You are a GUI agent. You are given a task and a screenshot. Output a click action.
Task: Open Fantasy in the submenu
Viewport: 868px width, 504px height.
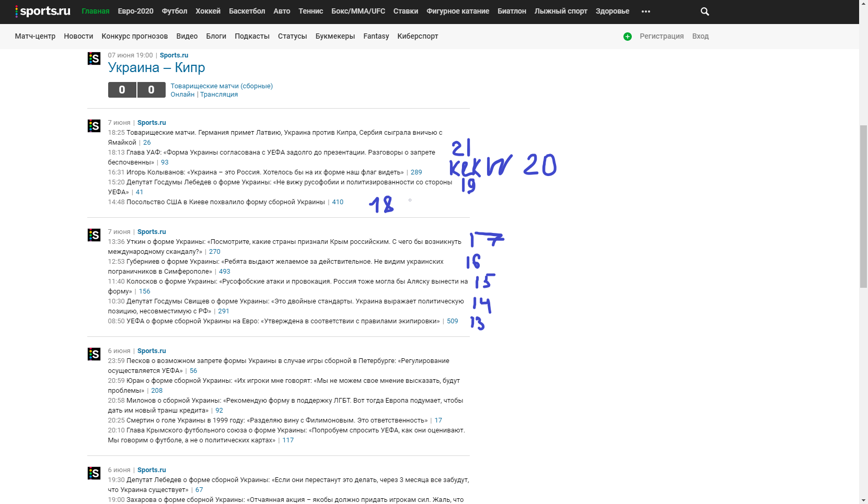tap(376, 36)
